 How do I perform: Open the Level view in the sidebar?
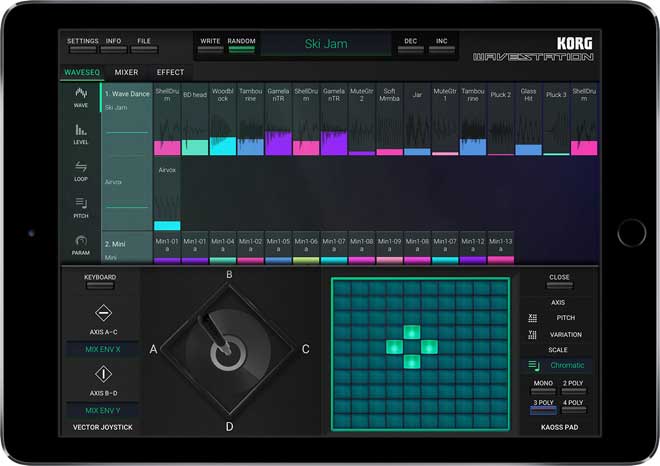coord(80,134)
